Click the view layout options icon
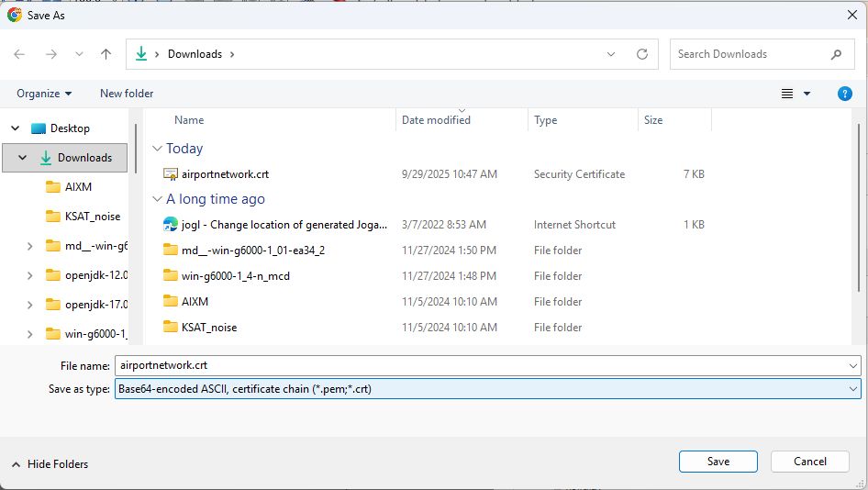Image resolution: width=868 pixels, height=490 pixels. point(787,94)
